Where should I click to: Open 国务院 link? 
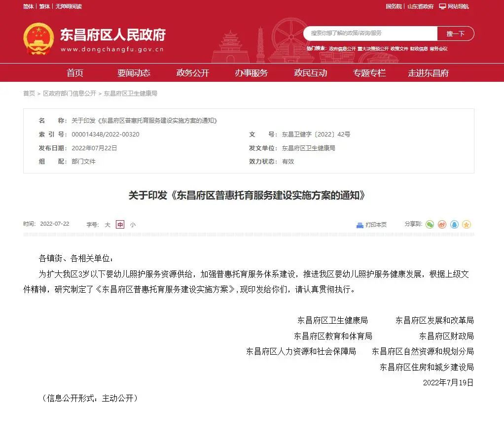point(394,6)
